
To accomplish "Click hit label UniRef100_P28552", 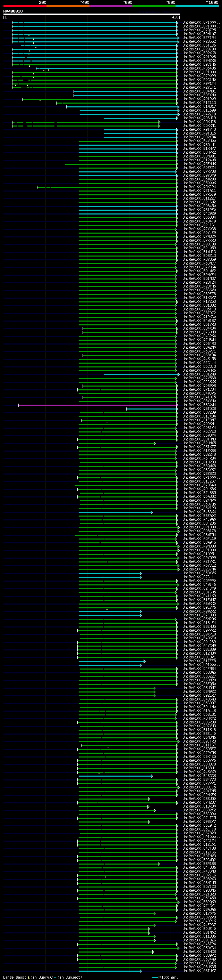I will click(199, 41).
